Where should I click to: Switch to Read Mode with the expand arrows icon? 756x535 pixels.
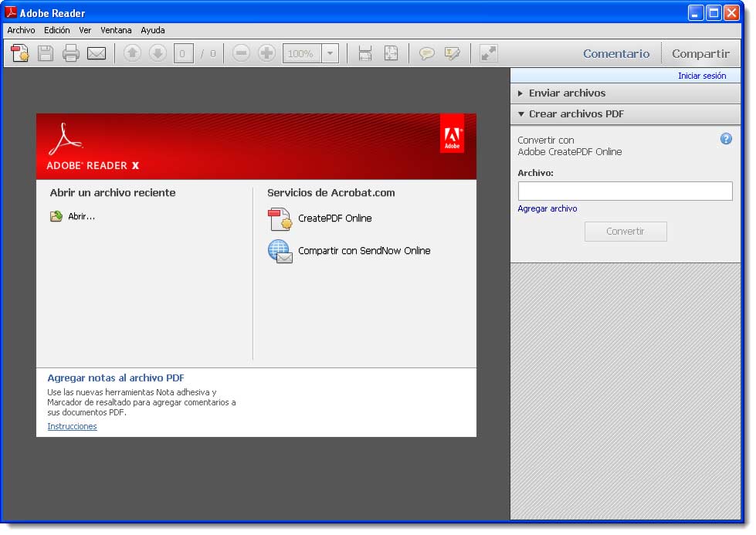(x=488, y=53)
